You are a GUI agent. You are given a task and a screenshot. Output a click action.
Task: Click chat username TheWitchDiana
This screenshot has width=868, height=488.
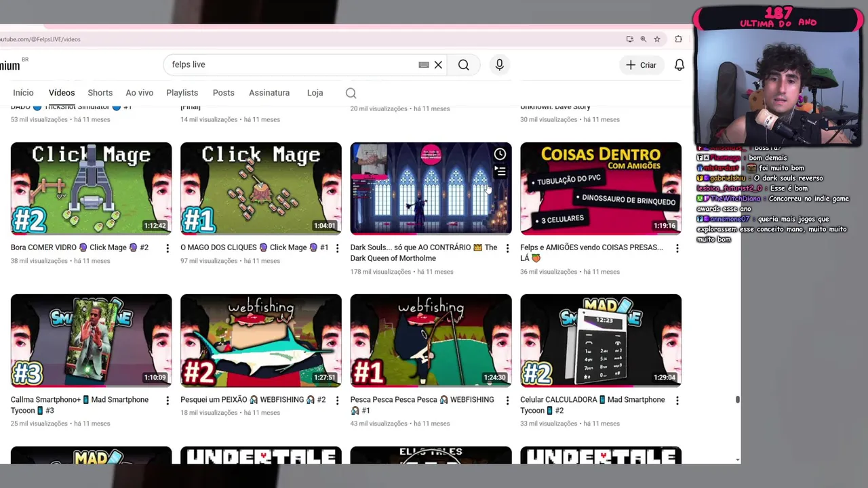point(735,199)
